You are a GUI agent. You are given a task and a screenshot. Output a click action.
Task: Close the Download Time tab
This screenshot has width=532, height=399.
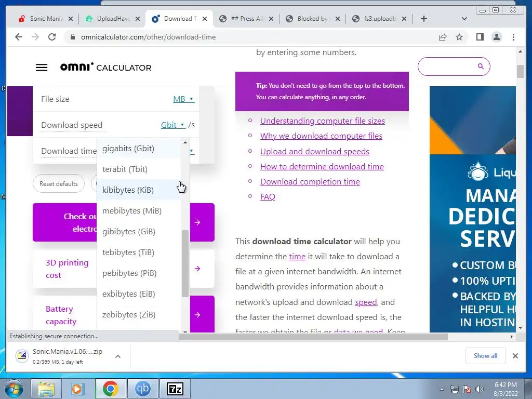coord(205,19)
